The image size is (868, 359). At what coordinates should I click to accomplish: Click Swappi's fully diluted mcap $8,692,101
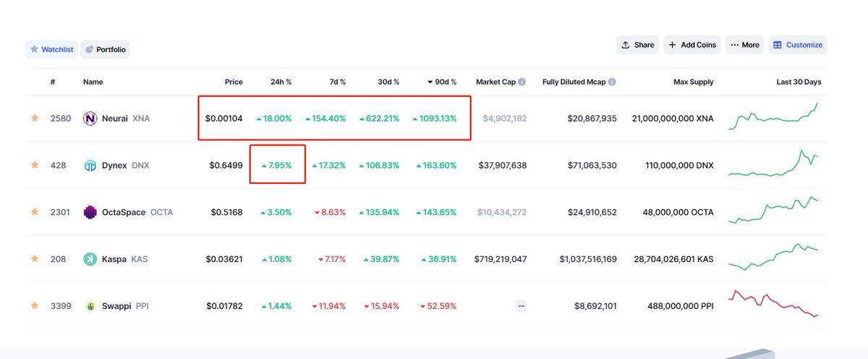point(594,306)
